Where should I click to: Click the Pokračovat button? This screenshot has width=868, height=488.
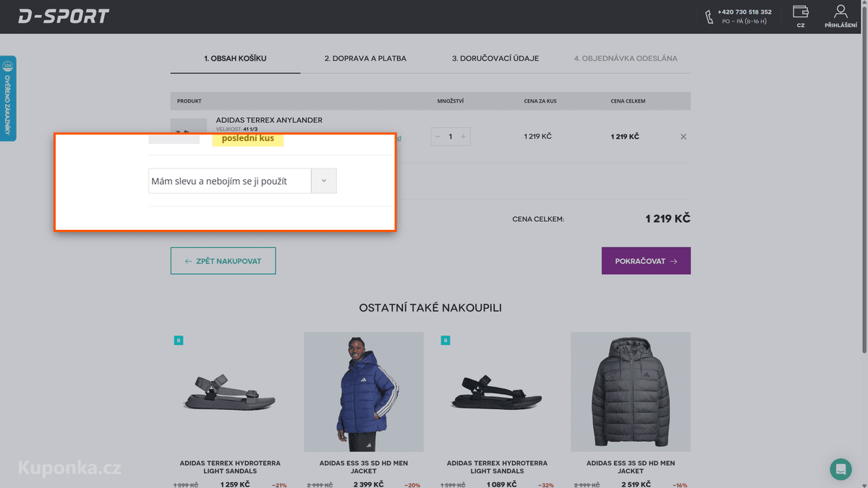click(646, 261)
